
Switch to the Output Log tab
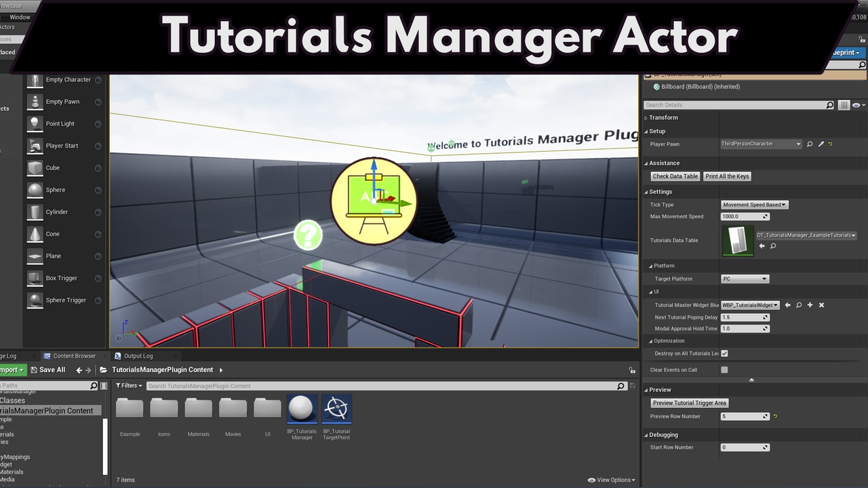tap(138, 355)
